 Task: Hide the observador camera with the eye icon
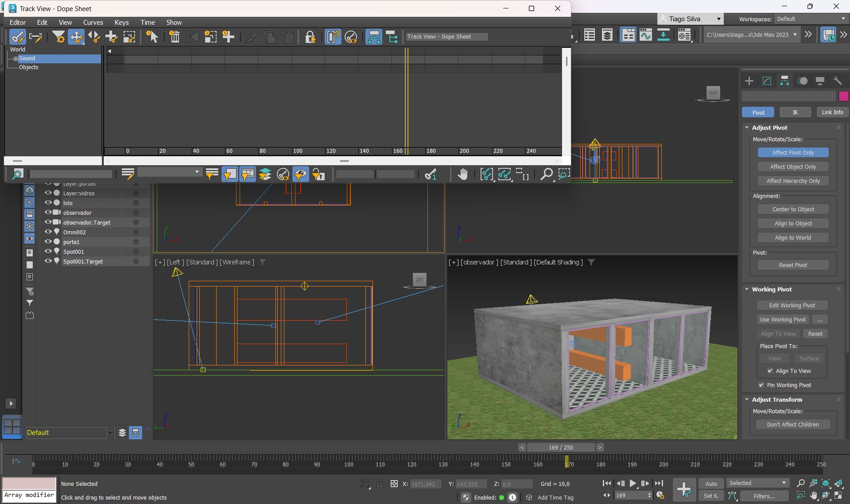48,213
